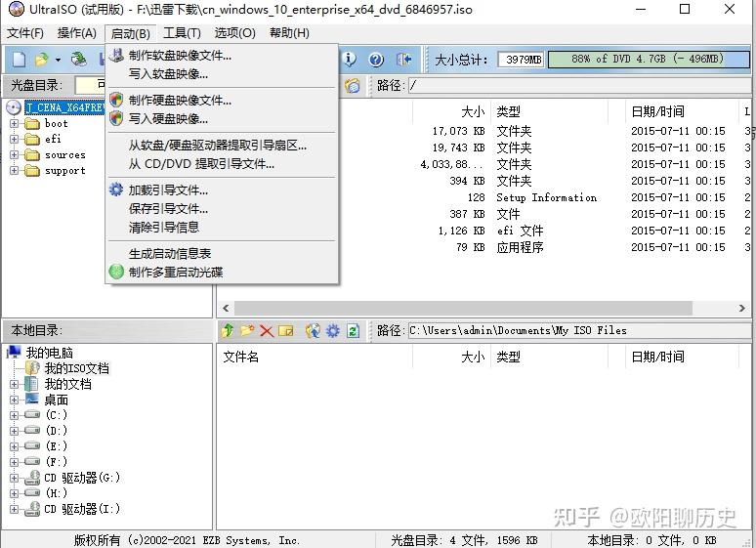Viewport: 756px width, 548px height.
Task: Choose 写入硬盘映像... menu entry
Action: click(x=222, y=118)
